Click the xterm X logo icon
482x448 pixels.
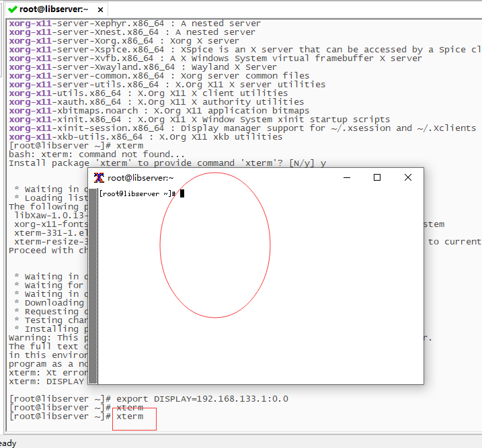click(99, 177)
